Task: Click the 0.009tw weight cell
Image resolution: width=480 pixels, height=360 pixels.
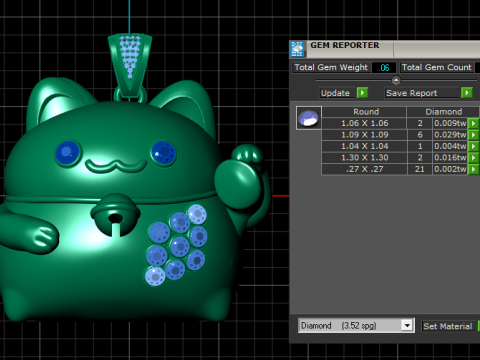Action: [450, 123]
